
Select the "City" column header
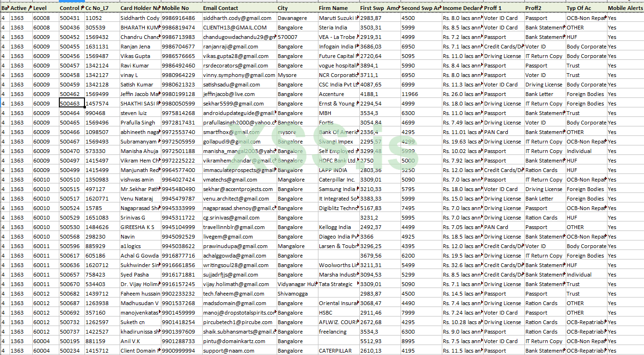coord(297,8)
